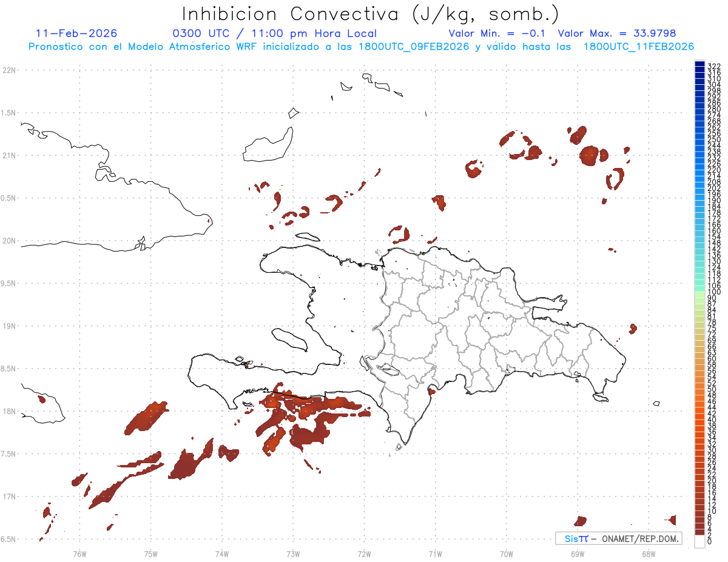Click the 22N latitude axis label

tap(8, 70)
